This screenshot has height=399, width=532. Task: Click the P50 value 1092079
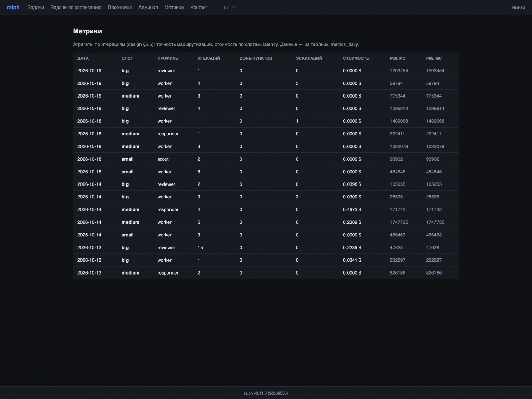click(399, 147)
